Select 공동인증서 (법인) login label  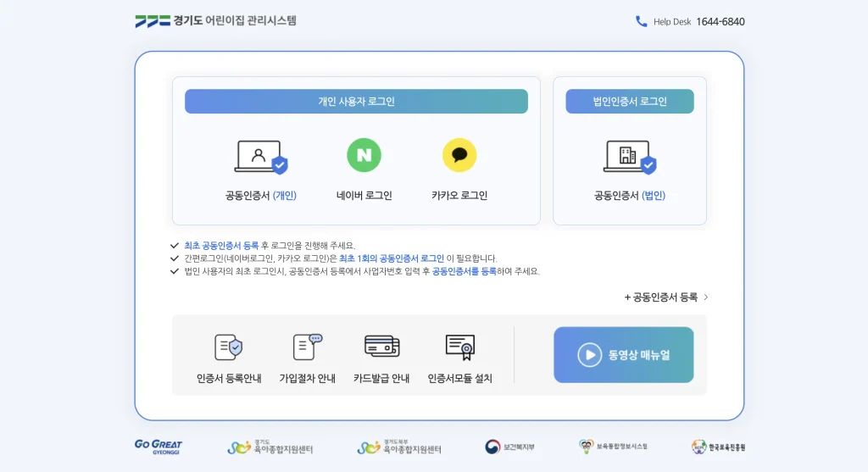630,196
